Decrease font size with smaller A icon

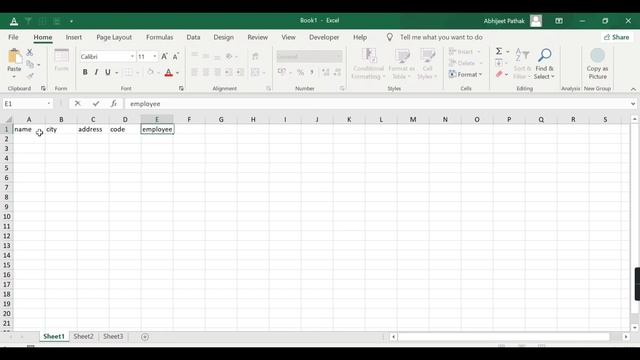(x=176, y=56)
